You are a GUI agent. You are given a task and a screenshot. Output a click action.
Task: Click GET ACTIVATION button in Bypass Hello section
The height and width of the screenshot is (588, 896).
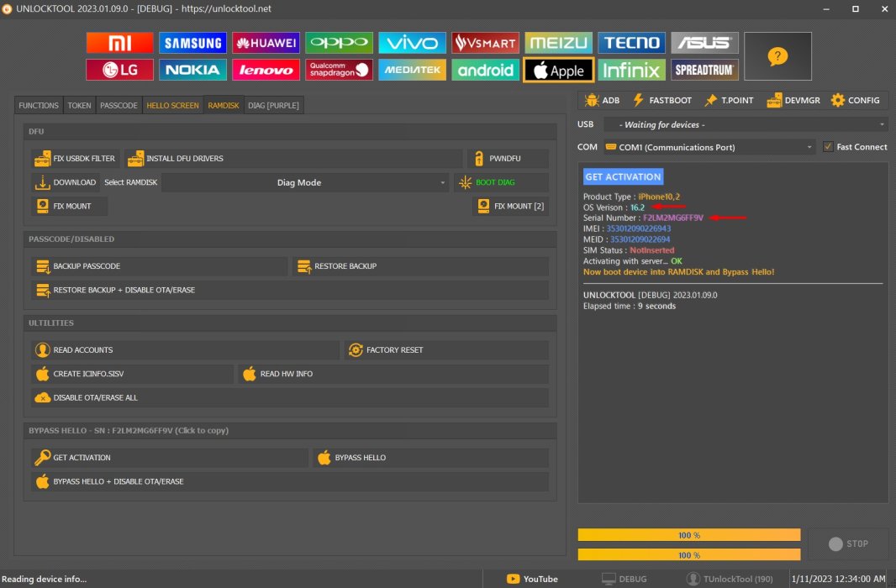170,458
